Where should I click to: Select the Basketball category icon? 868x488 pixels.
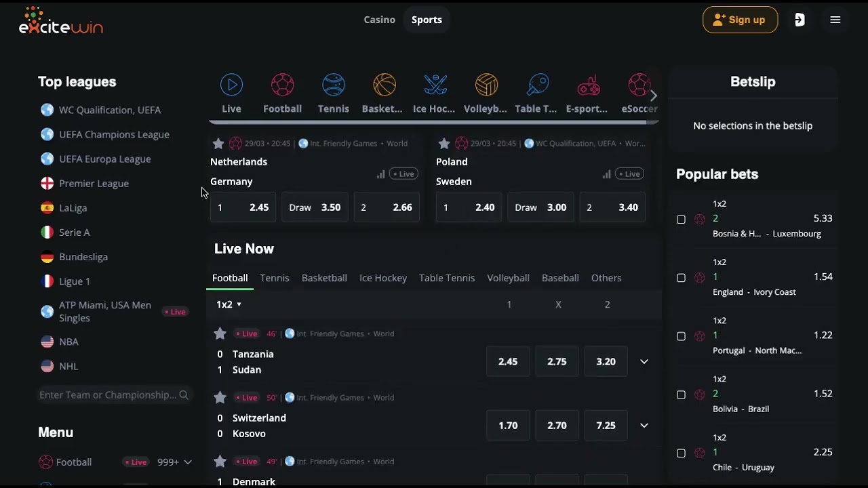(384, 85)
